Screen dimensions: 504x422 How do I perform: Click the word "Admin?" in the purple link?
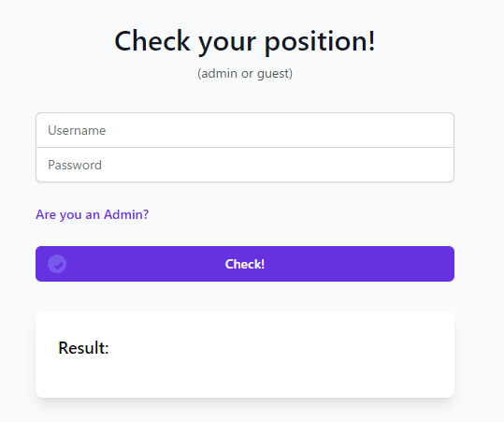click(x=126, y=214)
